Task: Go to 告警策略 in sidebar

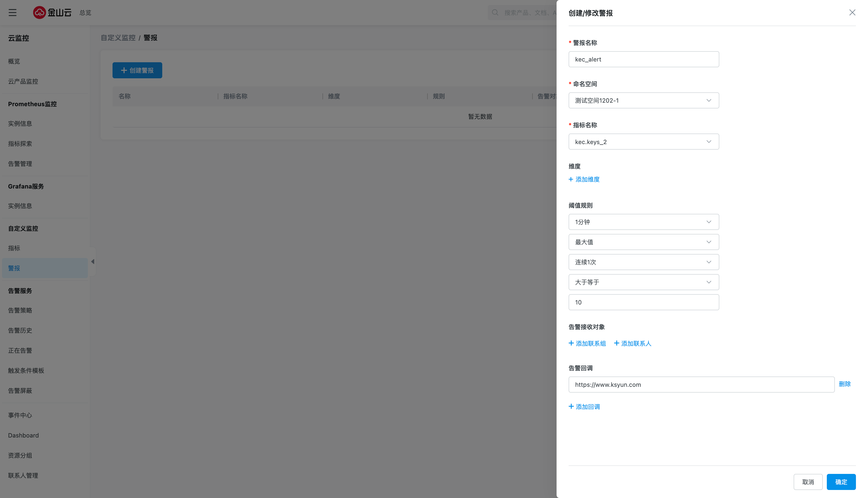Action: [20, 310]
